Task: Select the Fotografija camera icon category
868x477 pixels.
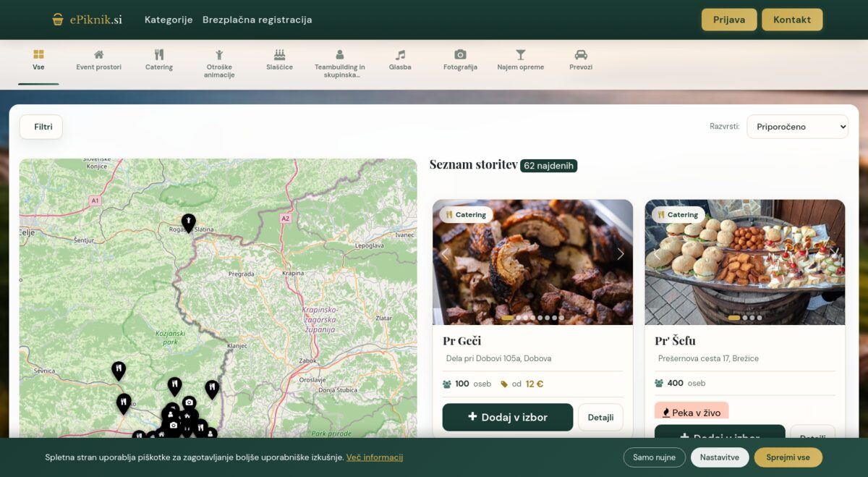Action: point(460,54)
